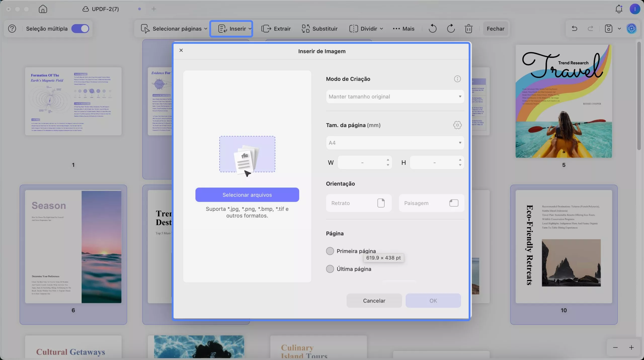Screen dimensions: 644x360
Task: Click the trash delete pages icon
Action: (468, 29)
